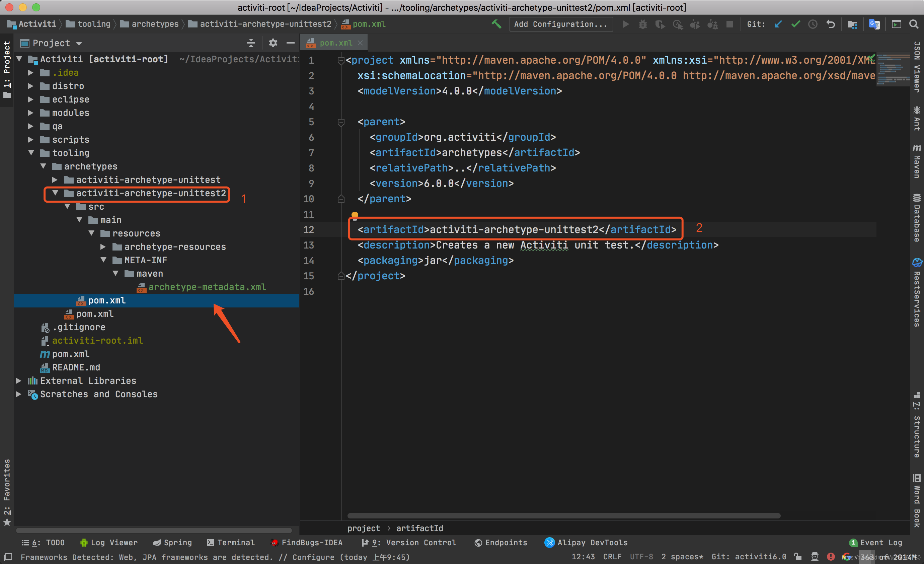
Task: Open Terminal tool window
Action: 231,543
